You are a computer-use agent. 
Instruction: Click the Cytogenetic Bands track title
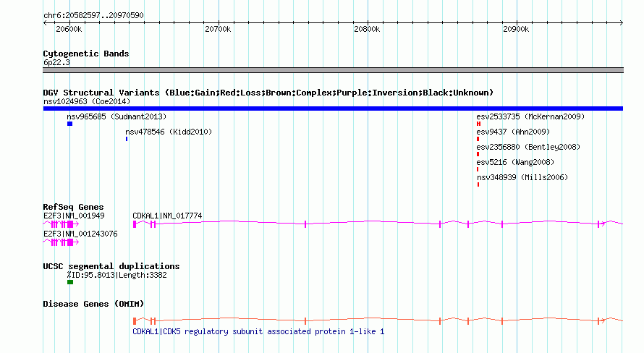point(86,54)
